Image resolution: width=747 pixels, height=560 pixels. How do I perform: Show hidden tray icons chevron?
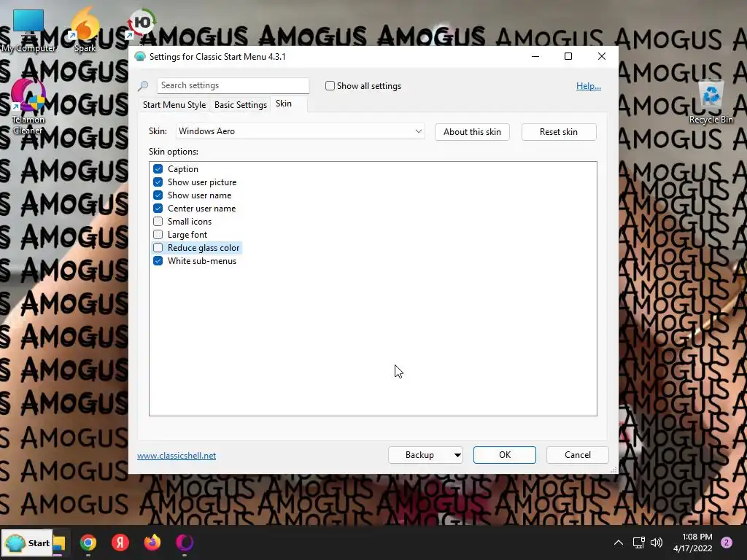619,542
